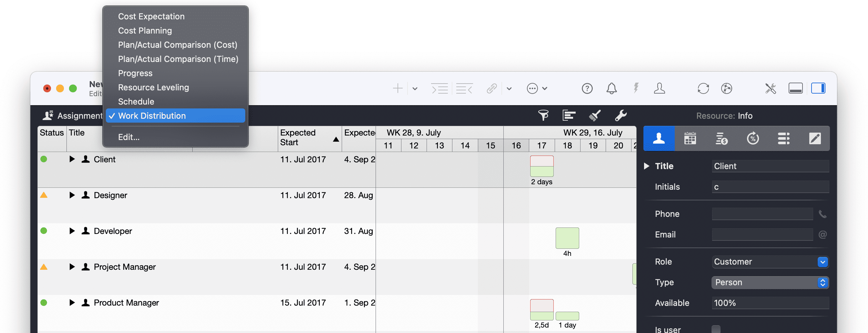The height and width of the screenshot is (333, 868).
Task: Open the Notes pencil tab in Resource inspector
Action: [x=815, y=138]
